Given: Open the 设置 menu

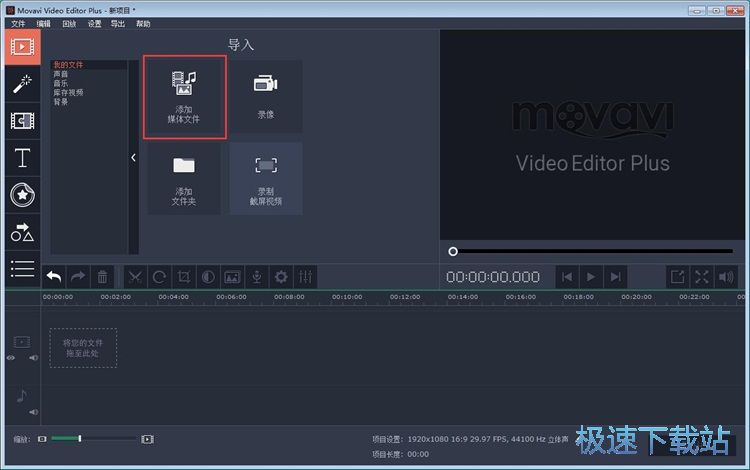Looking at the screenshot, I should 94,23.
